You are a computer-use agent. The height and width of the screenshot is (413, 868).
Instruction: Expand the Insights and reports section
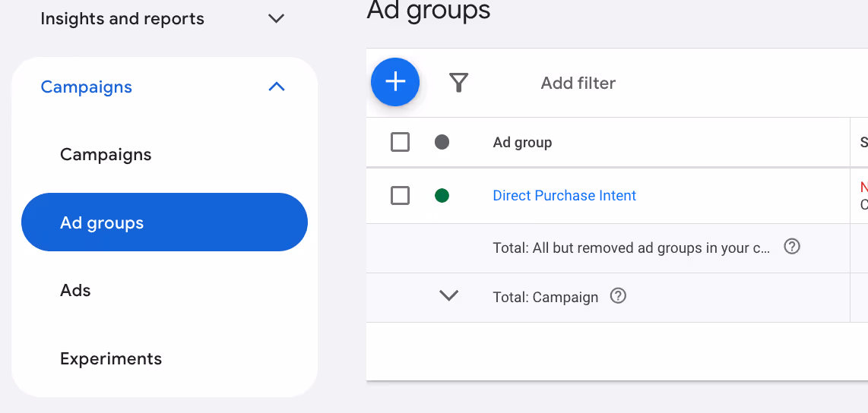[x=276, y=18]
